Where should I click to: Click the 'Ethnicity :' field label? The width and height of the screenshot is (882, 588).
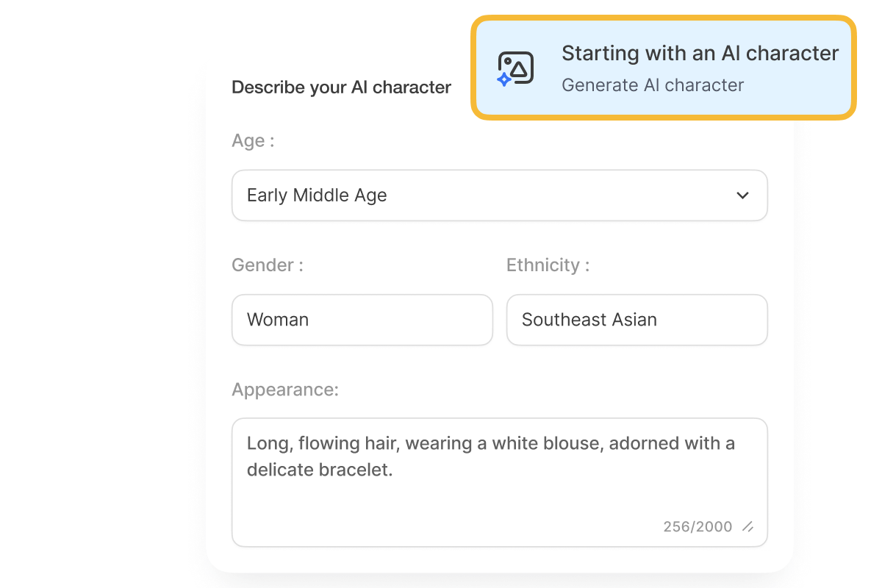click(x=546, y=265)
